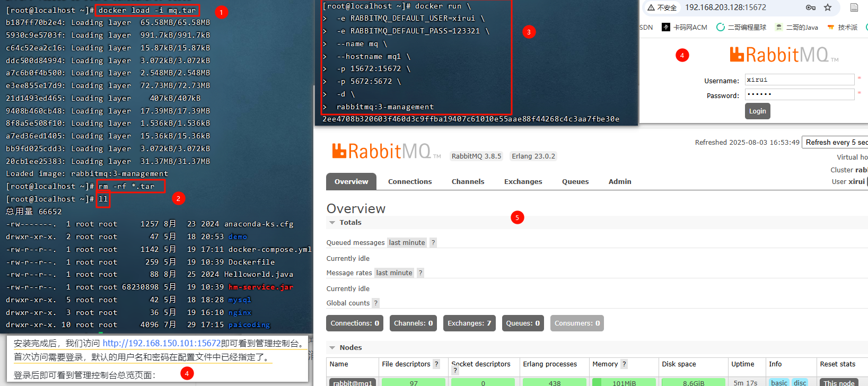This screenshot has width=868, height=386.
Task: Switch to the Overview tab
Action: pyautogui.click(x=351, y=181)
